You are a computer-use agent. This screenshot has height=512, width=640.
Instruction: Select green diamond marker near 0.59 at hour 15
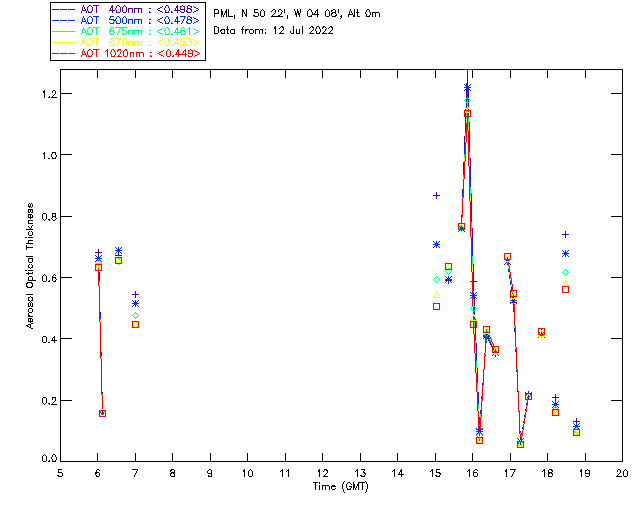point(436,280)
